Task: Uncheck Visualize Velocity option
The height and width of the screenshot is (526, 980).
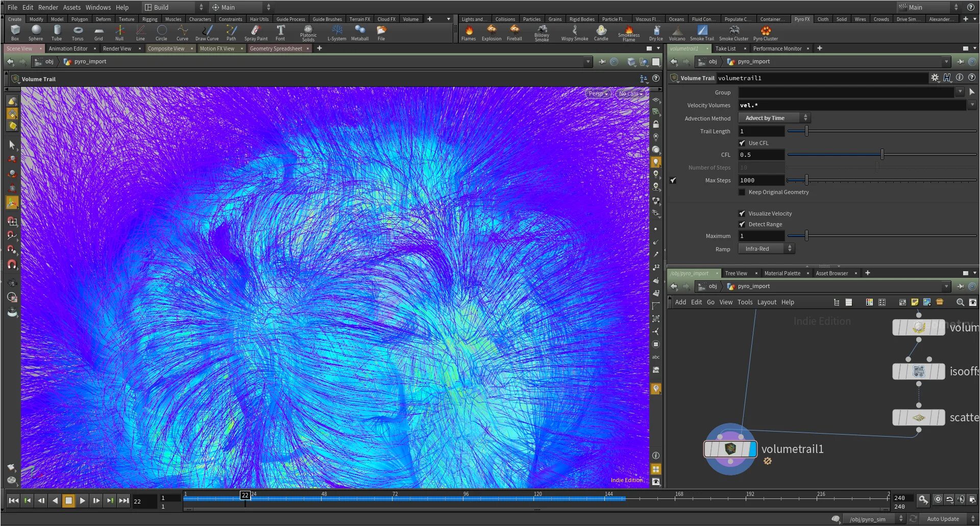Action: (x=742, y=213)
